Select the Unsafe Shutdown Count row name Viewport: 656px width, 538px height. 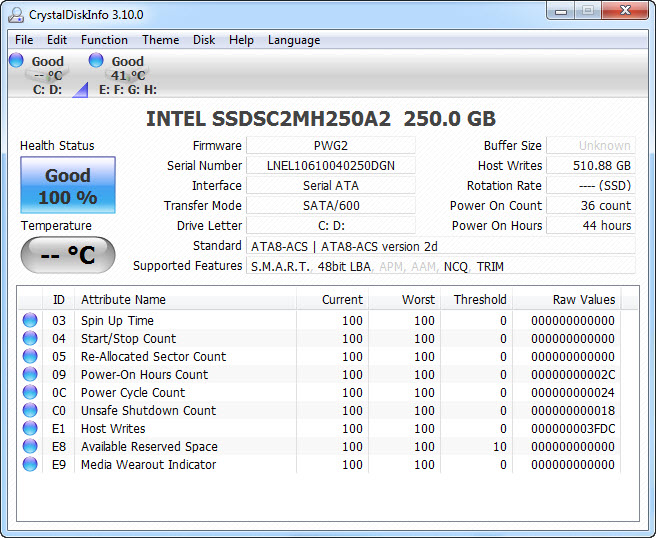pyautogui.click(x=149, y=410)
